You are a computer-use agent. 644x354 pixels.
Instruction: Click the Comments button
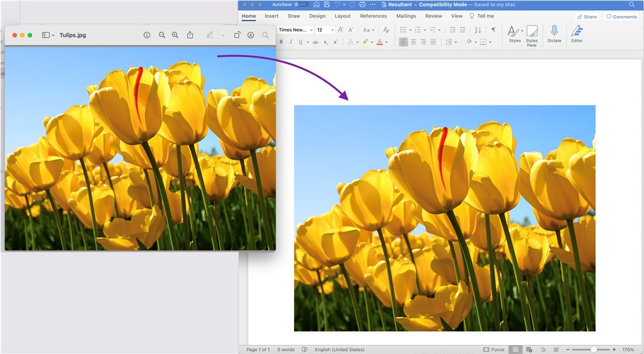click(621, 17)
